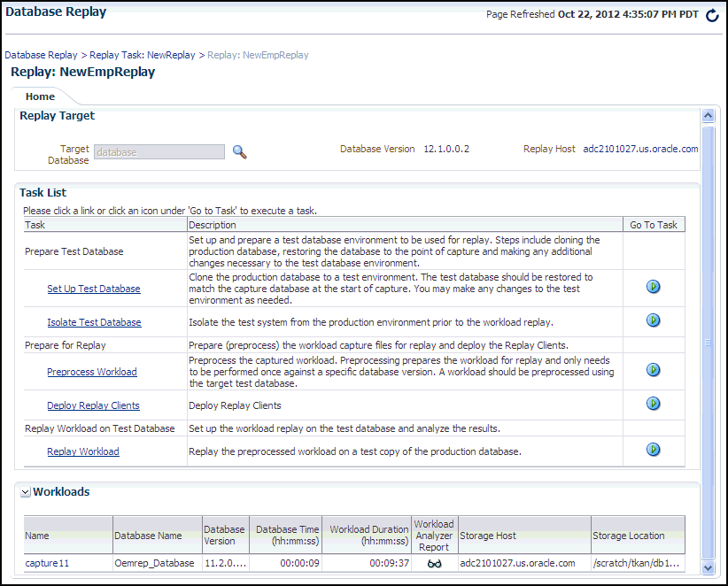This screenshot has height=586, width=728.
Task: Click the page refresh icon
Action: (712, 16)
